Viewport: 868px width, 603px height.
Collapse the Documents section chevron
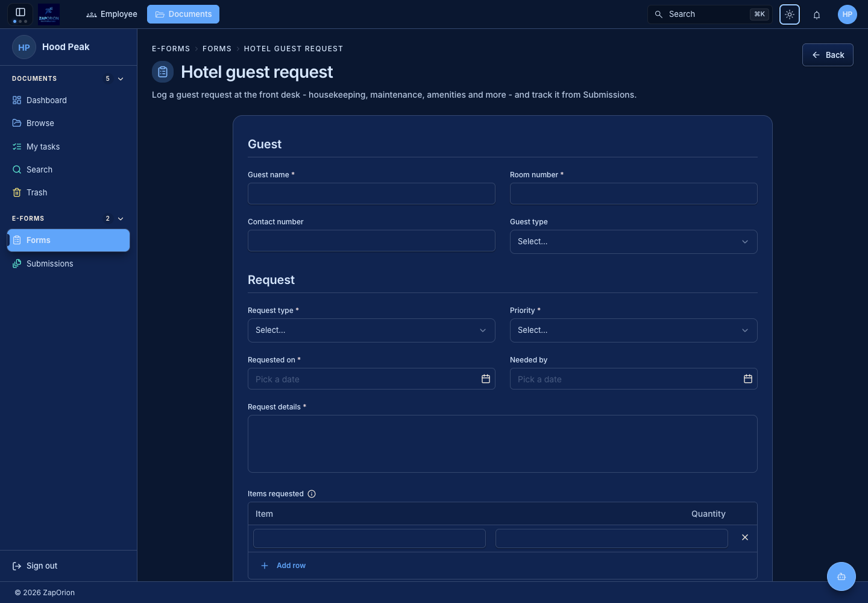point(121,79)
